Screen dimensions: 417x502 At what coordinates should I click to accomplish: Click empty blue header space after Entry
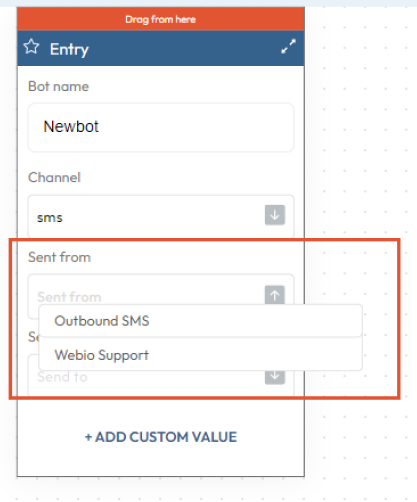[x=183, y=48]
